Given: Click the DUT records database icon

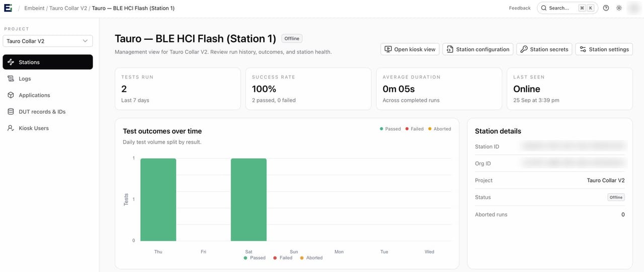Looking at the screenshot, I should [11, 112].
